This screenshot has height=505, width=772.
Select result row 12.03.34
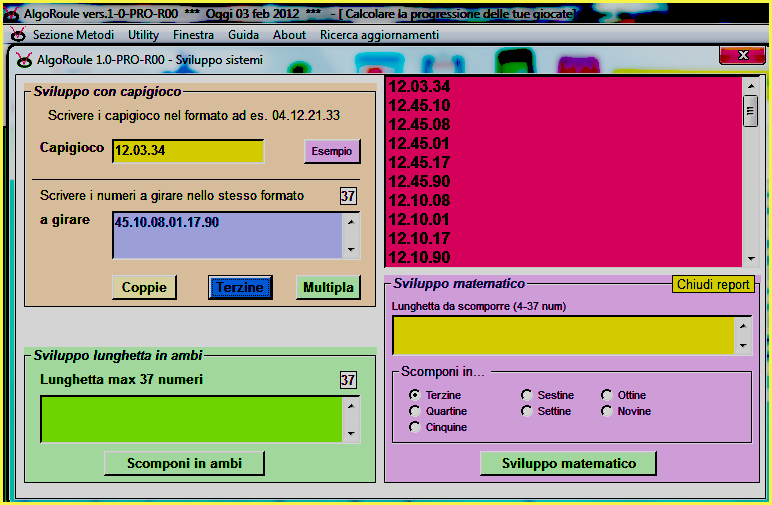563,86
